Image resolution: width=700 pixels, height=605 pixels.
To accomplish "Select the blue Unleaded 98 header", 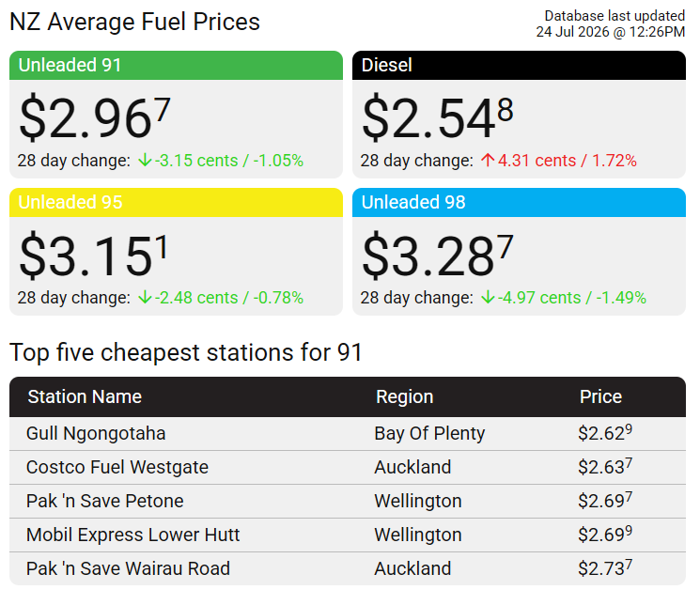I will tap(519, 202).
